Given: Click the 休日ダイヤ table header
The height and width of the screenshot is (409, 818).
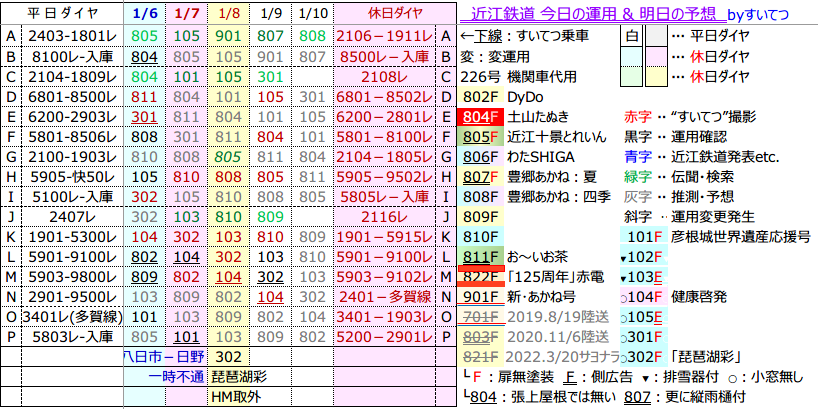Looking at the screenshot, I should click(x=394, y=14).
